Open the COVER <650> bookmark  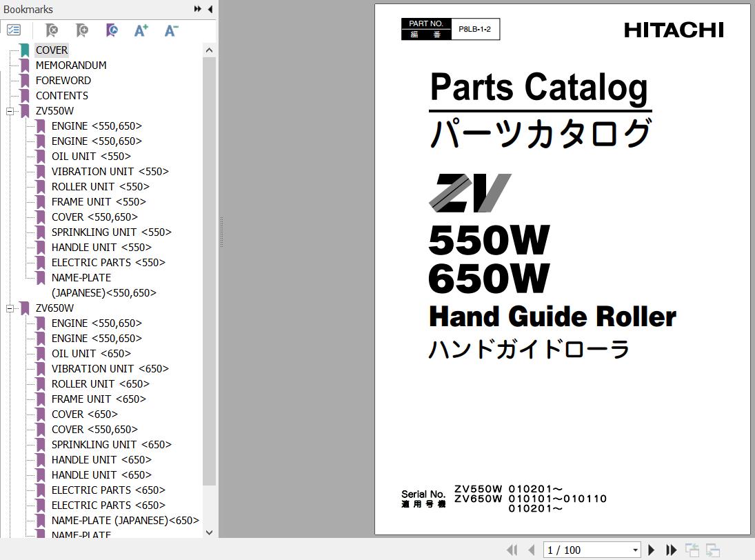click(84, 414)
